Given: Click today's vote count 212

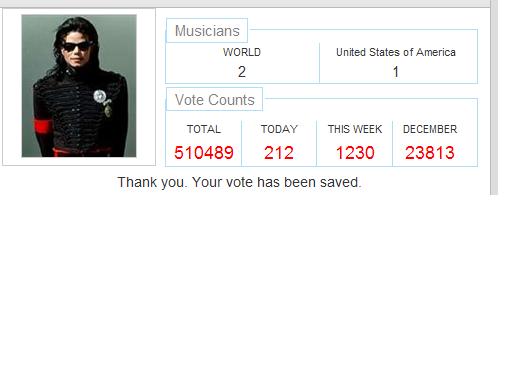Looking at the screenshot, I should point(279,153).
